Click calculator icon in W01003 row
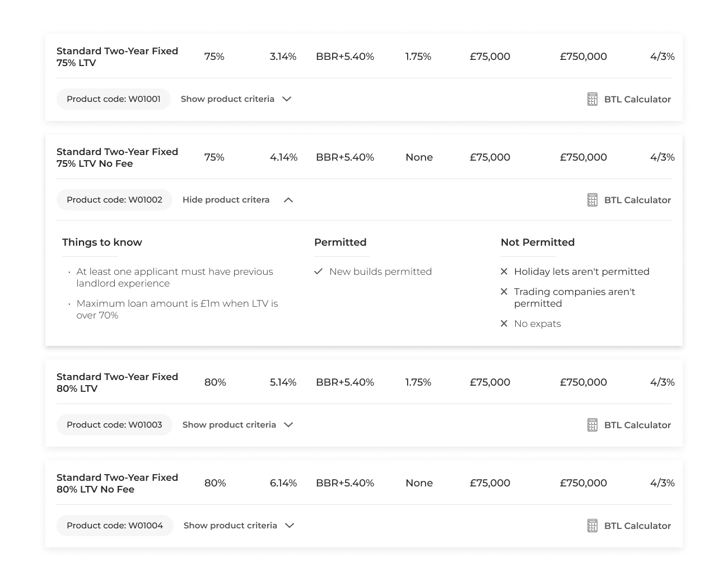This screenshot has height=581, width=728. coord(592,425)
